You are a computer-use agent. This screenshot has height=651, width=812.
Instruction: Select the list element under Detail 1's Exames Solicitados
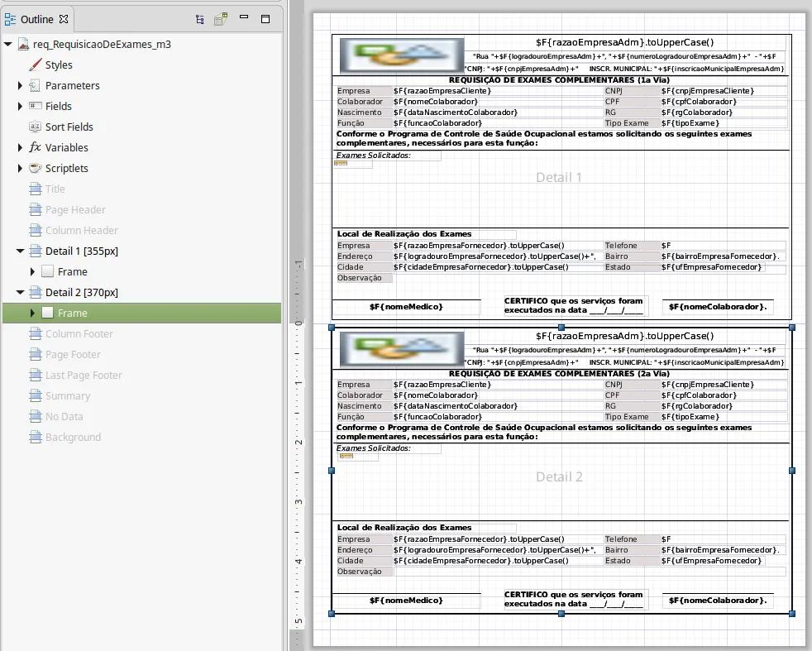click(354, 164)
